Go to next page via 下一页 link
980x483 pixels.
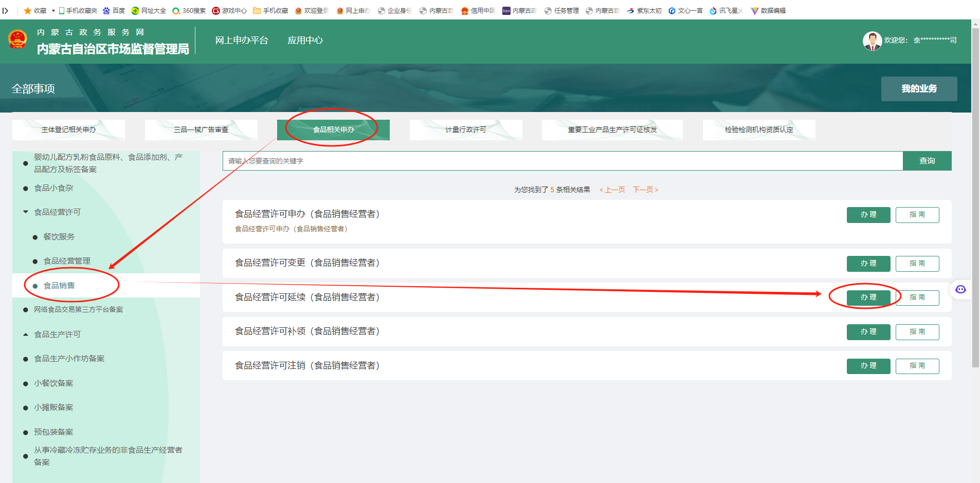645,190
